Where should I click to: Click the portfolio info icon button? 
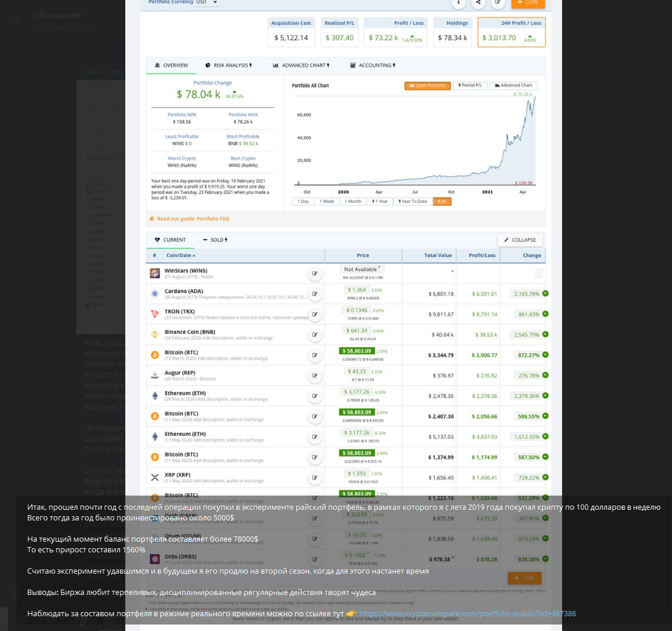tap(458, 2)
